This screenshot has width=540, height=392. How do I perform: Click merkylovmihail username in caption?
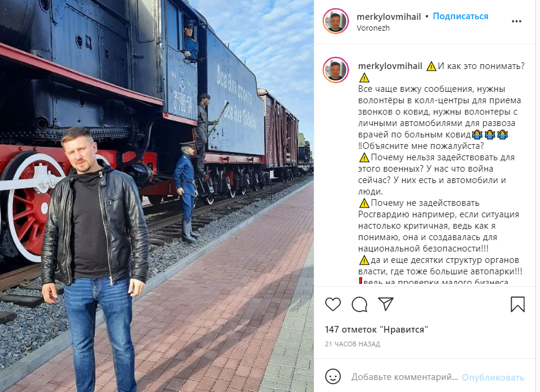[x=390, y=66]
